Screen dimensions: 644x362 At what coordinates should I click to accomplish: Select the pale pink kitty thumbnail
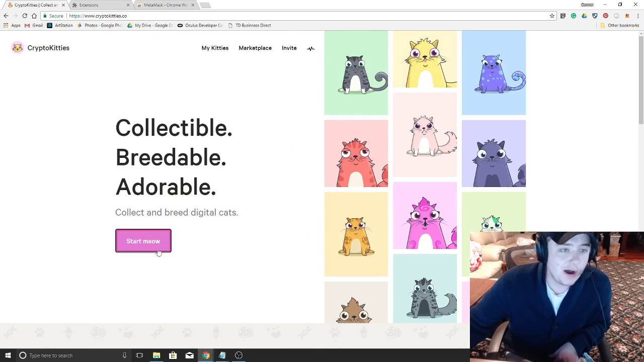coord(425,135)
